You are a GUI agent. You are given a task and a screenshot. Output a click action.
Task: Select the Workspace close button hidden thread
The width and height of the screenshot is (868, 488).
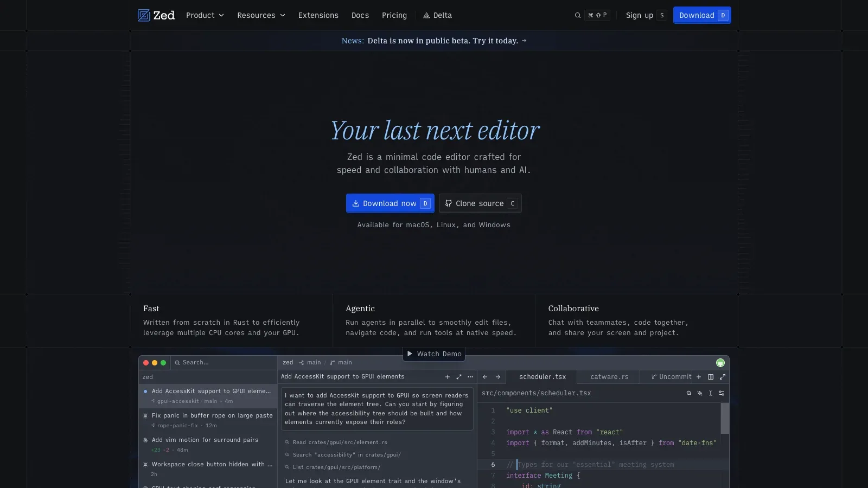[208, 469]
